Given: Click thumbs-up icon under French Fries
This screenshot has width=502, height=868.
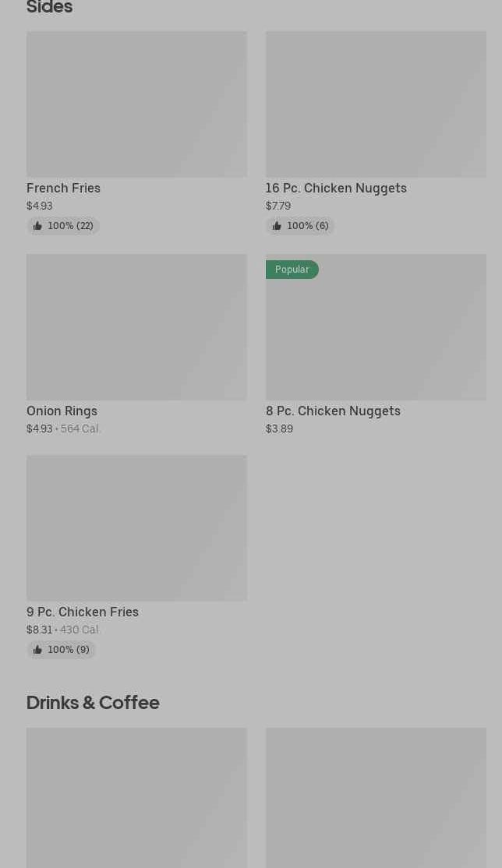Looking at the screenshot, I should click(37, 226).
